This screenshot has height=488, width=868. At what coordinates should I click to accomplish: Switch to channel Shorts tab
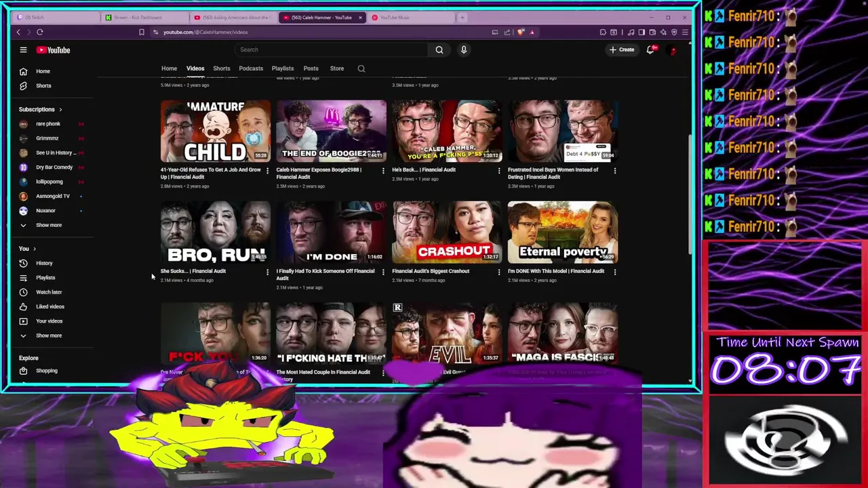click(x=222, y=68)
